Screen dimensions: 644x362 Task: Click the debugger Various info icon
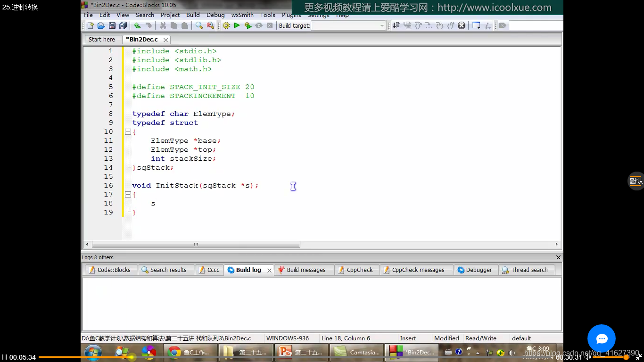(x=487, y=25)
